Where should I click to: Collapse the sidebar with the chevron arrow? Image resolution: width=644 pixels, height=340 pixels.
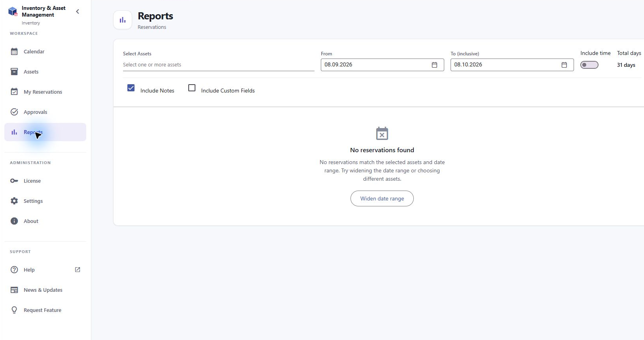coord(78,11)
